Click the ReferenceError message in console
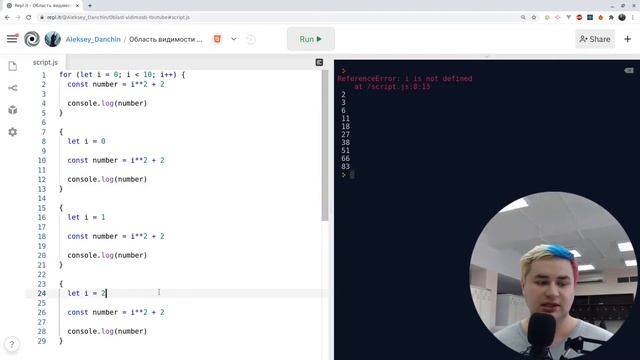Viewport: 640px width, 360px height. click(404, 78)
